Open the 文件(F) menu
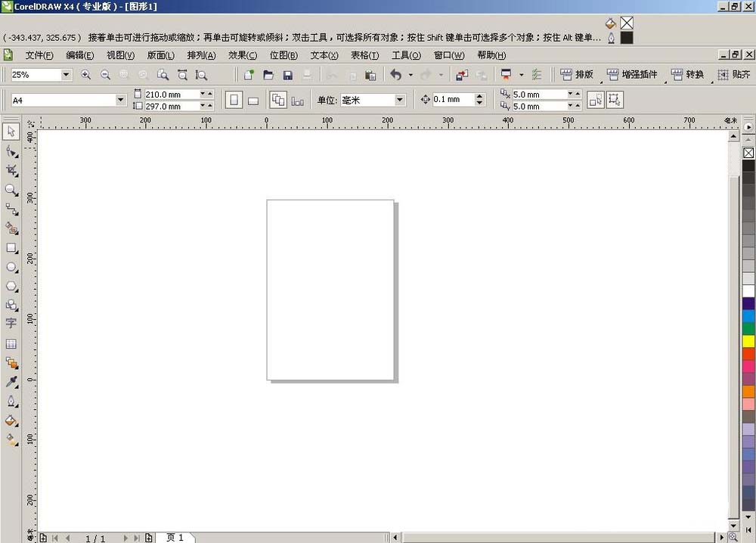 pos(39,55)
